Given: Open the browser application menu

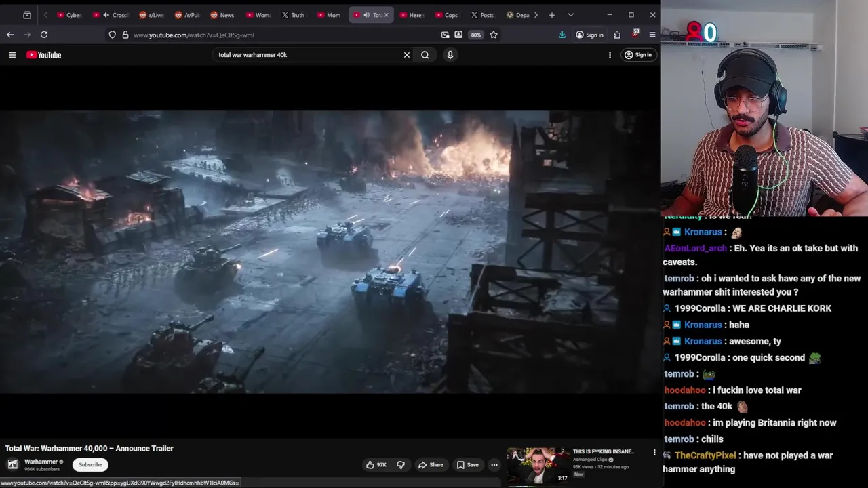Looking at the screenshot, I should point(652,35).
